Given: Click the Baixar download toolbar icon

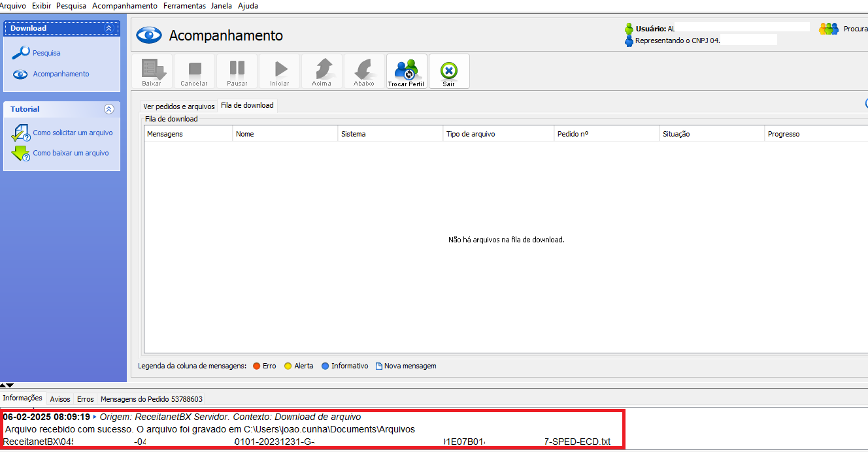Looking at the screenshot, I should tap(152, 71).
